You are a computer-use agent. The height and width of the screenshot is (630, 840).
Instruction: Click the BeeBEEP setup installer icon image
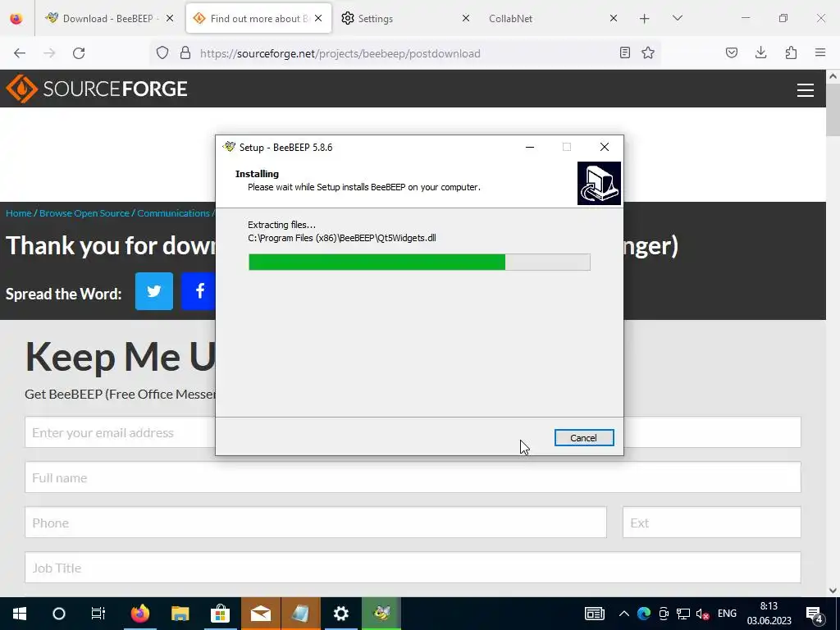[599, 183]
